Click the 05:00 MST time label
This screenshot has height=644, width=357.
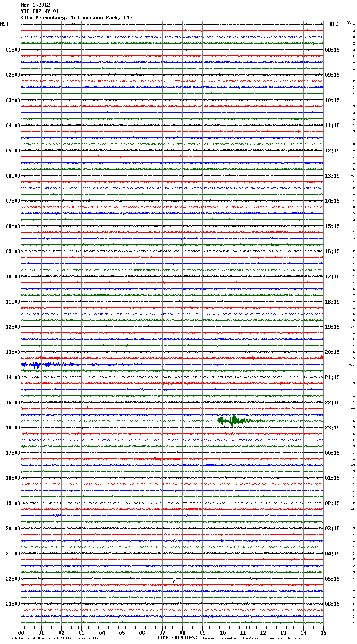[x=13, y=151]
